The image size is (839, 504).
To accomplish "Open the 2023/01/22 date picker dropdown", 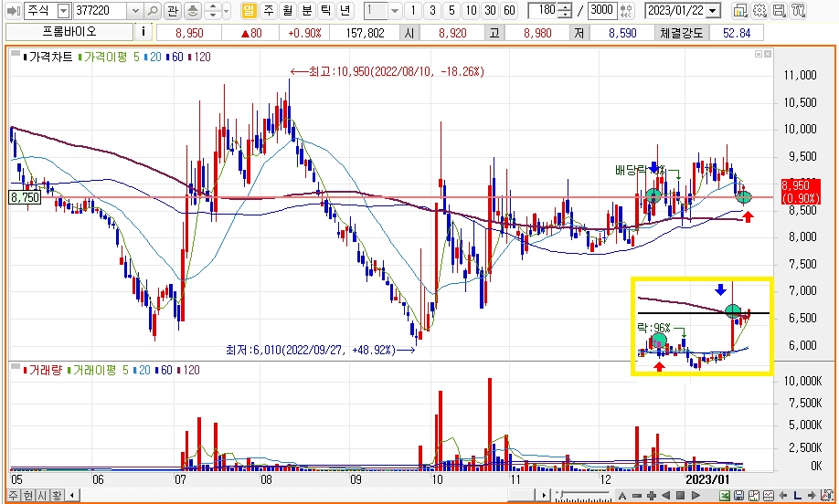I will pos(713,10).
